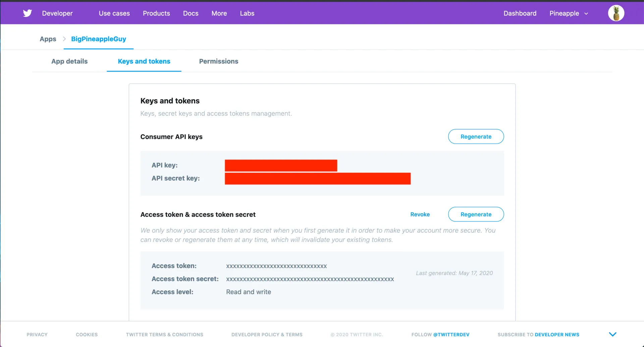Image resolution: width=644 pixels, height=347 pixels.
Task: Open the Permissions tab
Action: [x=218, y=61]
